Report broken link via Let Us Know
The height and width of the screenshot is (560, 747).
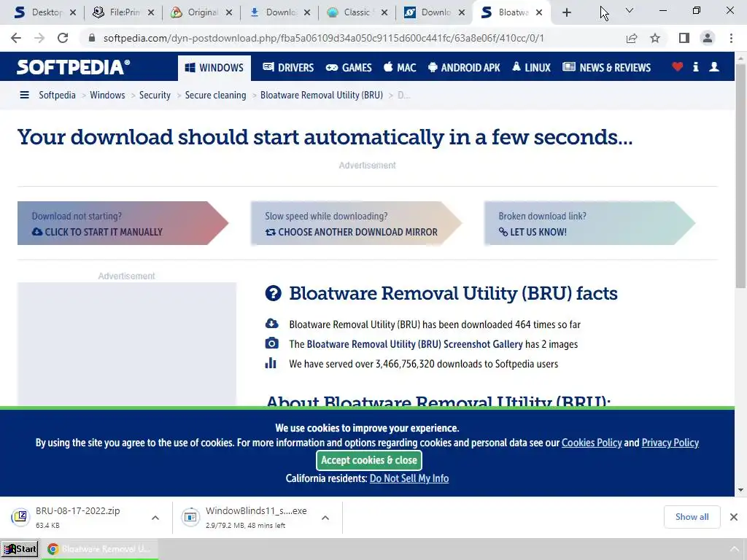pyautogui.click(x=589, y=223)
